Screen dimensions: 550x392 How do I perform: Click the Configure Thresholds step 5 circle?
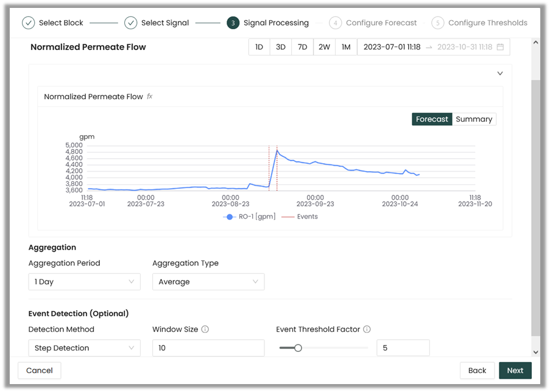point(437,23)
